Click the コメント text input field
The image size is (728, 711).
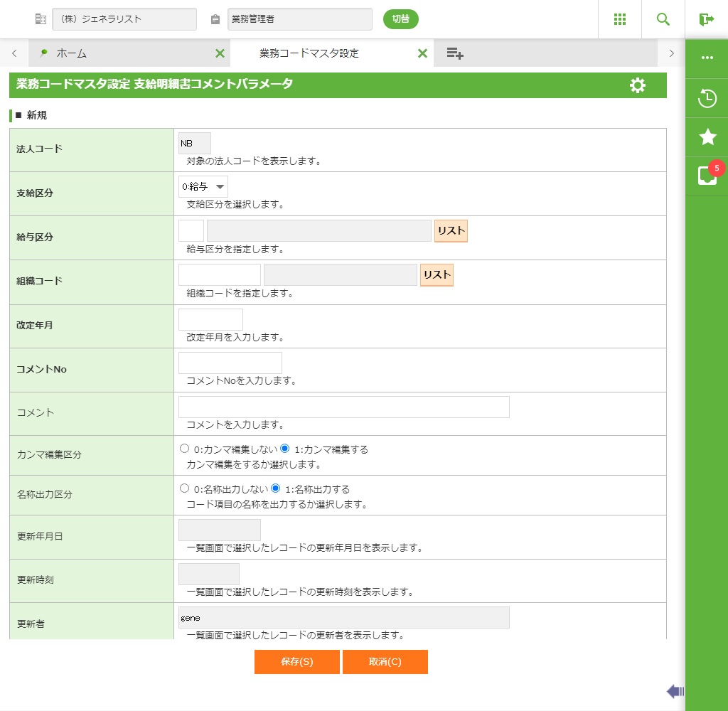point(343,407)
